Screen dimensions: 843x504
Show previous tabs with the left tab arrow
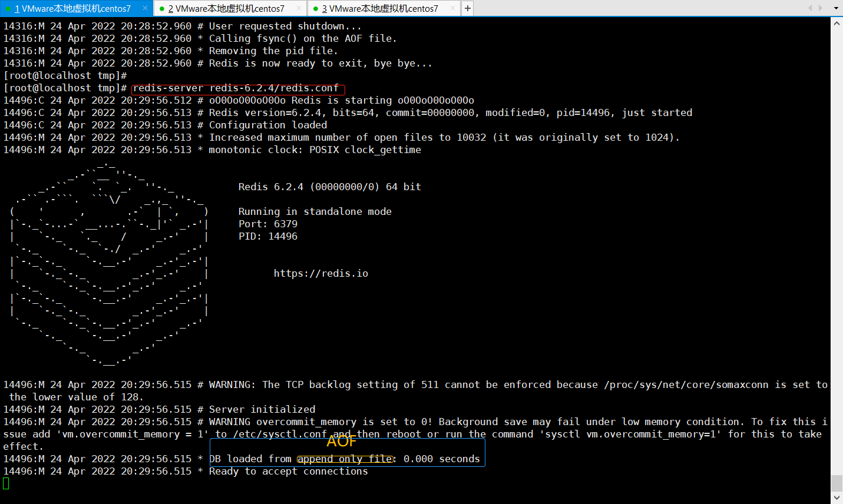pyautogui.click(x=810, y=8)
